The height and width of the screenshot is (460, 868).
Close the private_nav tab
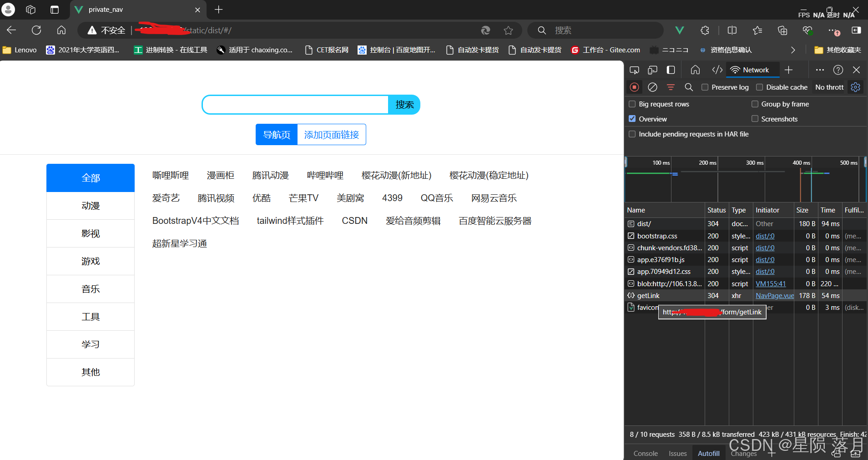coord(197,10)
